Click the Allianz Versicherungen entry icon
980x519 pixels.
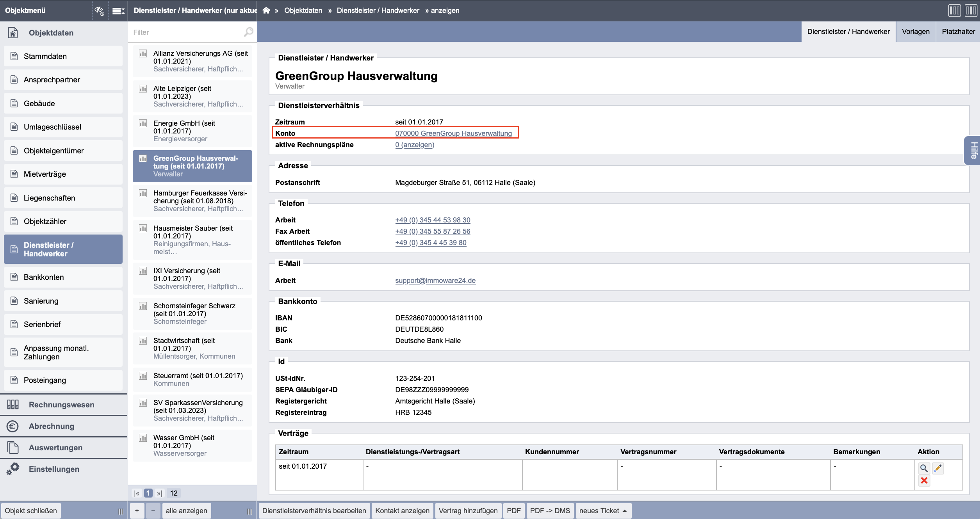pos(143,53)
